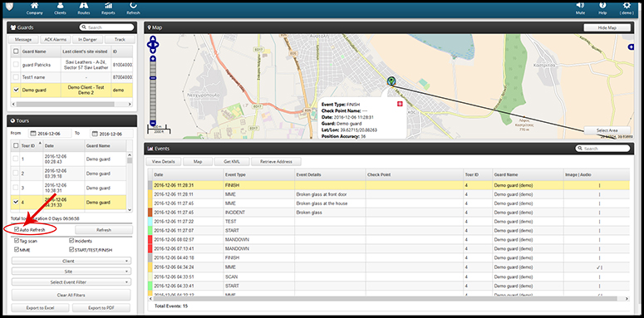Open the Select Event Filter dropdown
Screen dimensions: 644x318
click(71, 282)
